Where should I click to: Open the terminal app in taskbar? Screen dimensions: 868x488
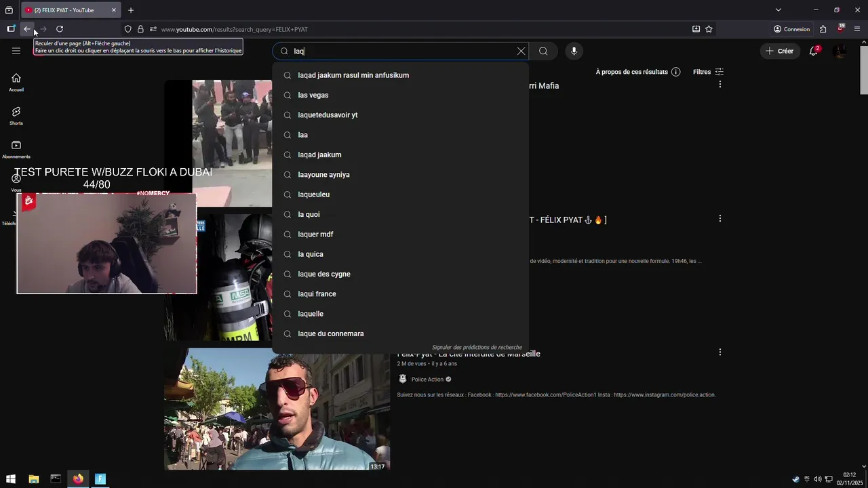click(56, 479)
